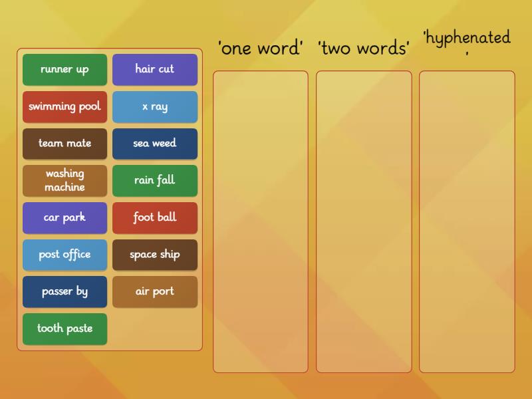Select the 'runner up' word tile

(65, 70)
